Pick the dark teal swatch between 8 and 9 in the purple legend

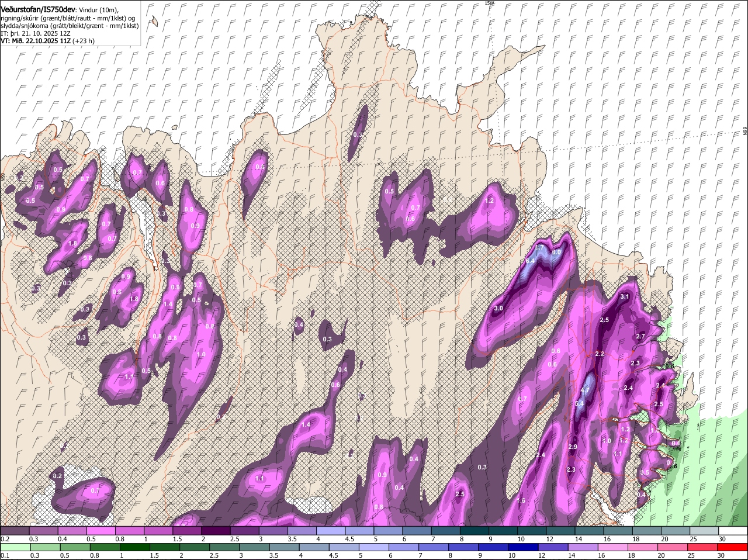click(475, 531)
